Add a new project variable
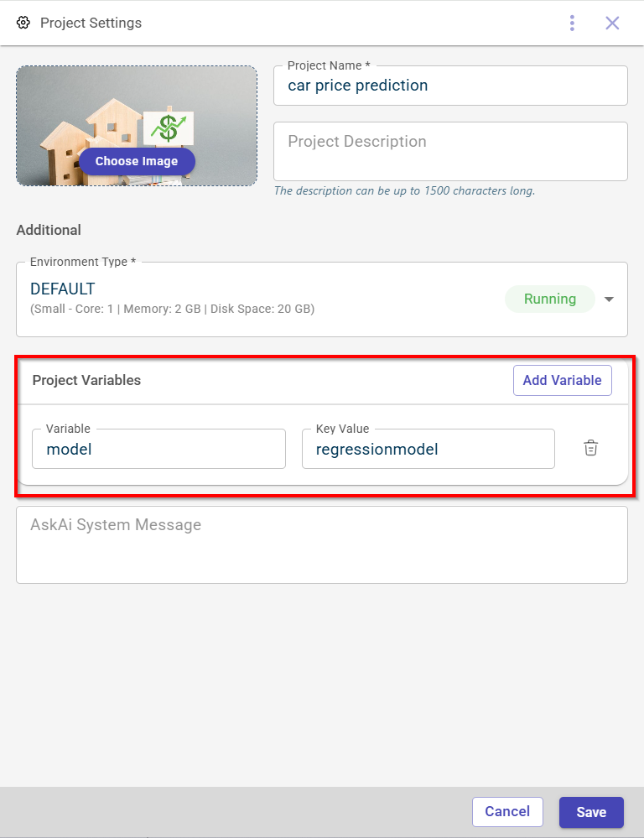This screenshot has height=838, width=644. point(562,380)
